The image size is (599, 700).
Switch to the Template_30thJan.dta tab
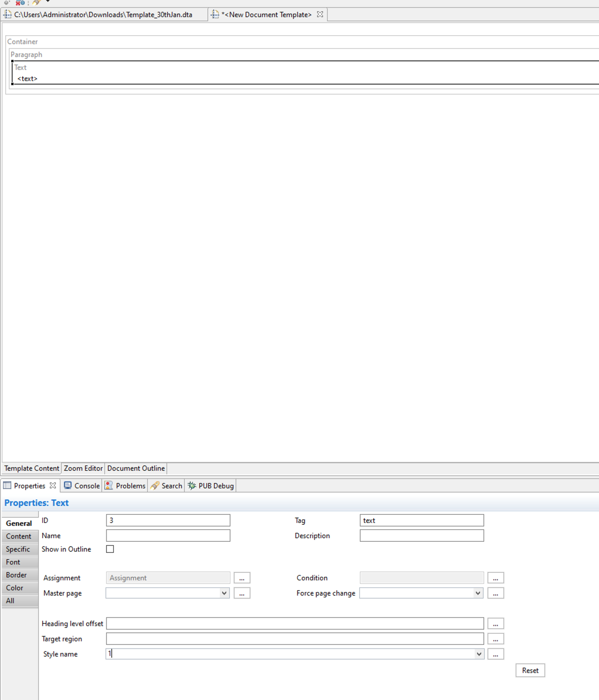[x=100, y=14]
